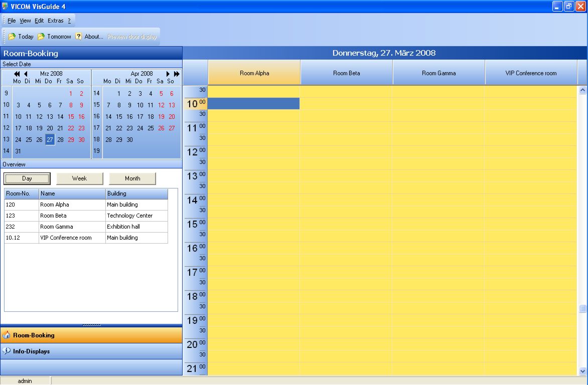The image size is (588, 385).
Task: Select the VIP Conference room column header
Action: [x=531, y=73]
